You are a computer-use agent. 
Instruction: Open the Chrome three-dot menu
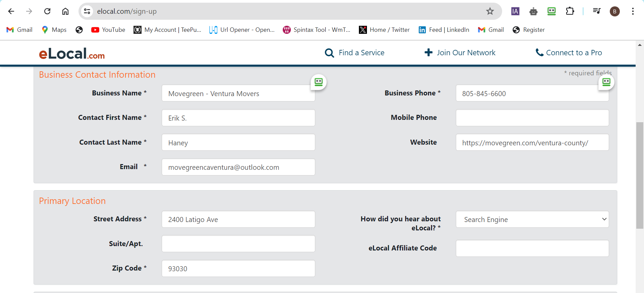(x=633, y=11)
